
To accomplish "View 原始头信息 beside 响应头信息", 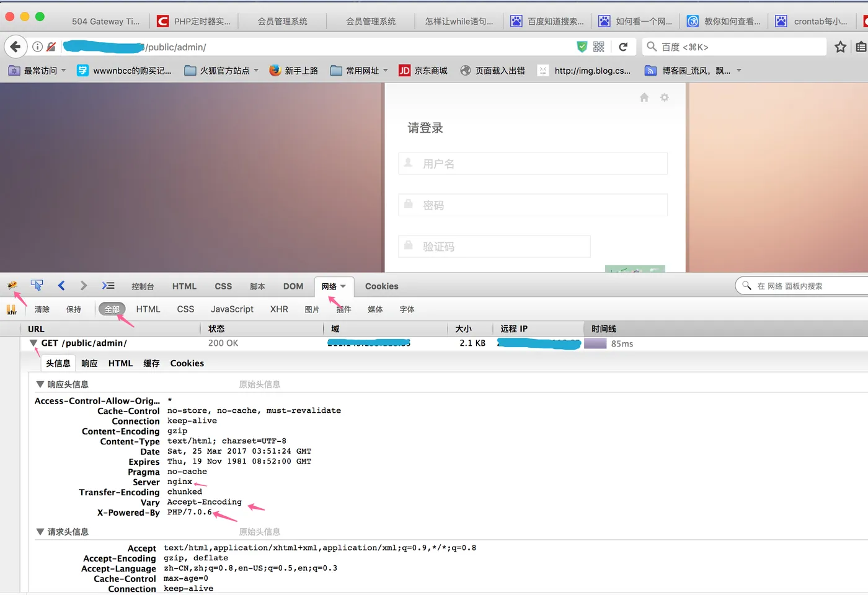I will 260,384.
